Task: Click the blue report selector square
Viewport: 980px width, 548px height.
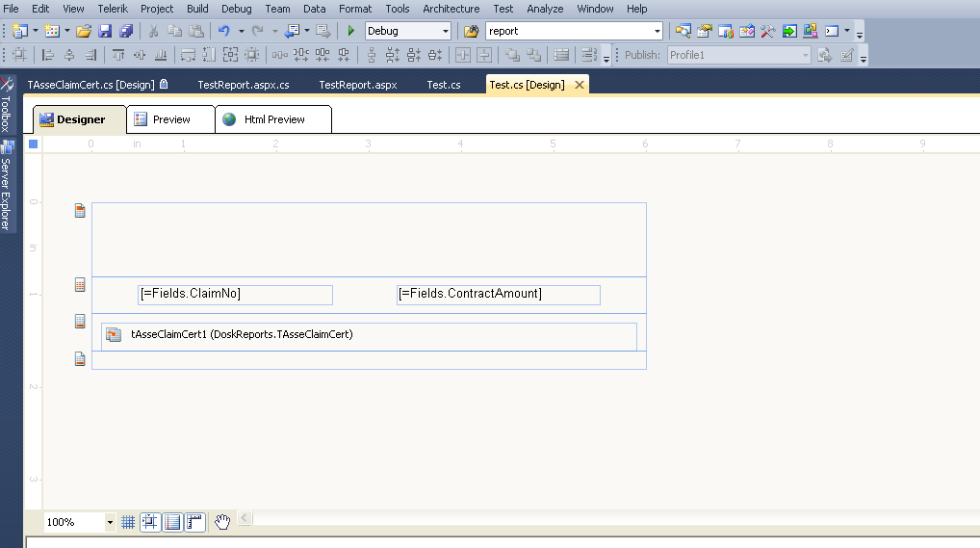Action: point(34,144)
